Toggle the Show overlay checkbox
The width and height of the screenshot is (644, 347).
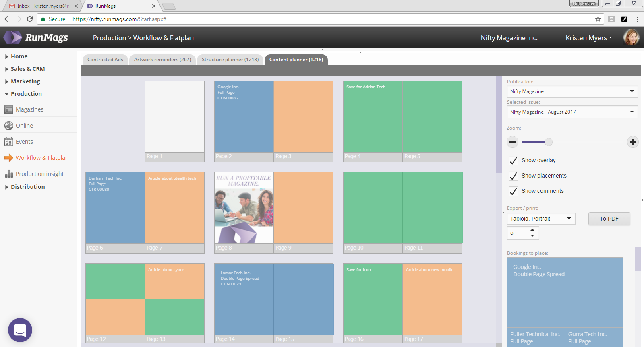[x=514, y=161]
